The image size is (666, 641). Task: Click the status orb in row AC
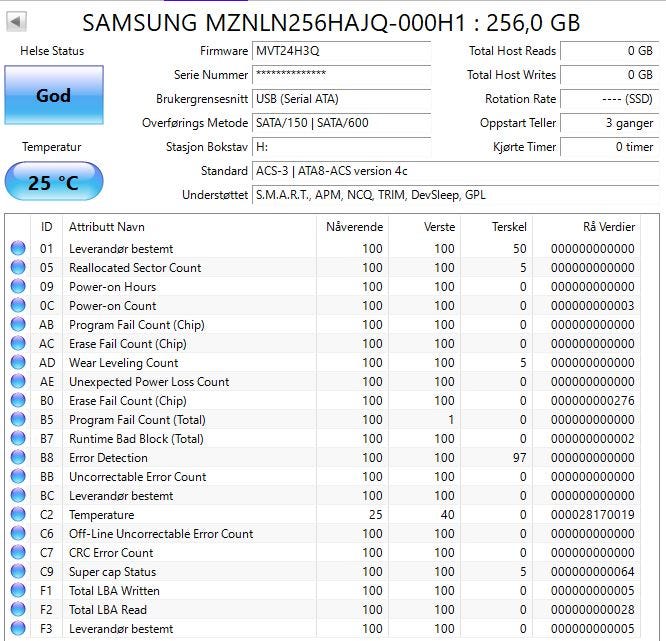[18, 343]
